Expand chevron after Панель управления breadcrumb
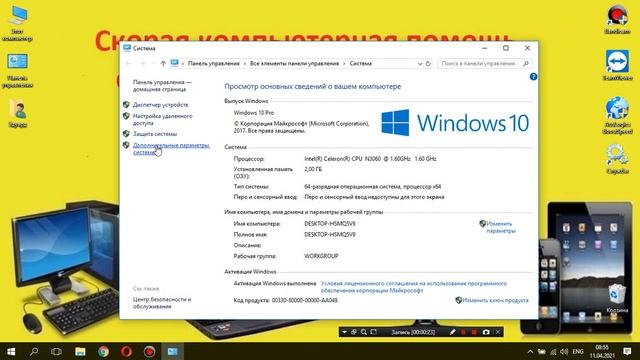This screenshot has height=360, width=640. (x=245, y=64)
